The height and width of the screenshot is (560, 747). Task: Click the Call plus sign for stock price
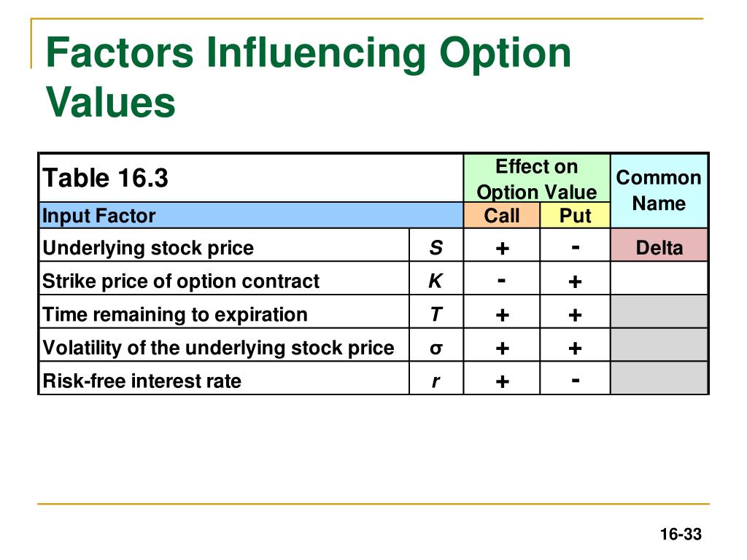click(502, 248)
